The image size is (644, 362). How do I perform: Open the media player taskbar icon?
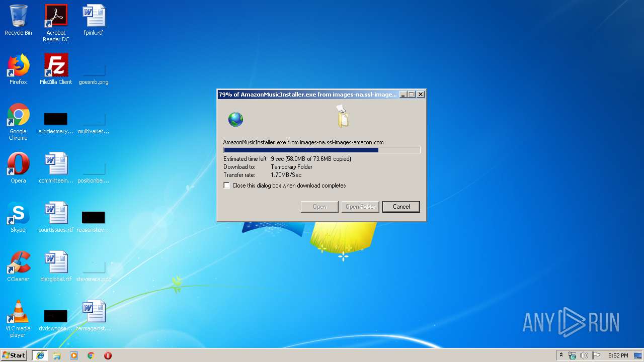coord(74,355)
